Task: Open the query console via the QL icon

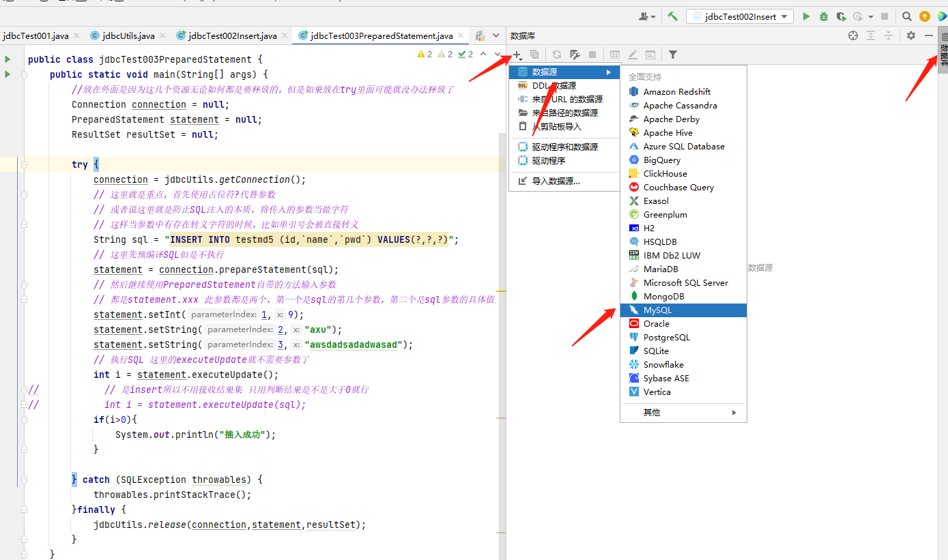Action: pyautogui.click(x=650, y=55)
